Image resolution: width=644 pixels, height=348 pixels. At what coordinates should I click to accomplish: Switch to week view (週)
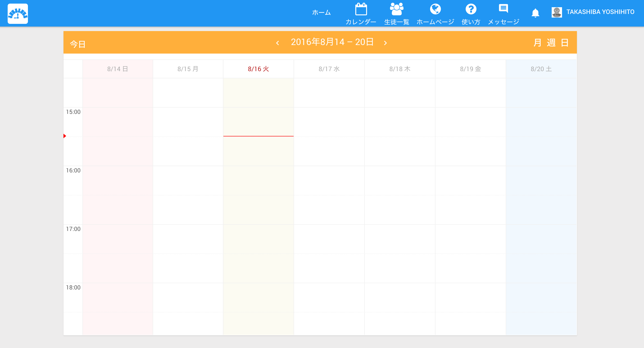[551, 43]
